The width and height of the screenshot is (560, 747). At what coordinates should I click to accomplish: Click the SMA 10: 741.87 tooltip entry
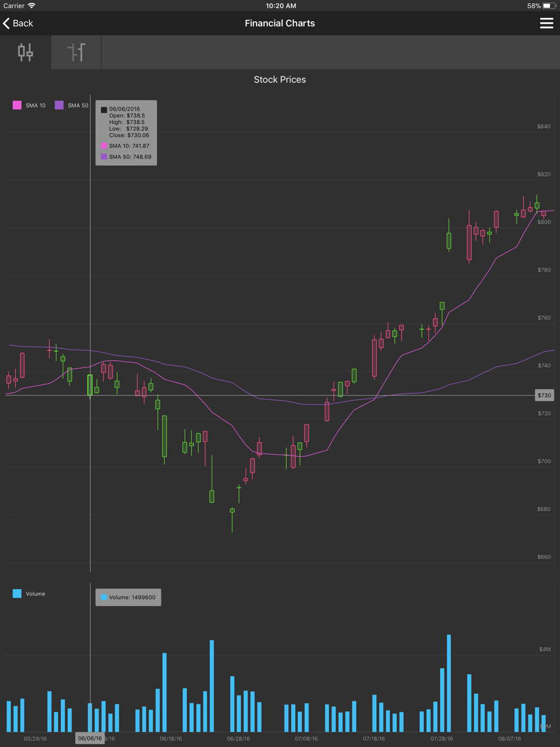pyautogui.click(x=125, y=146)
